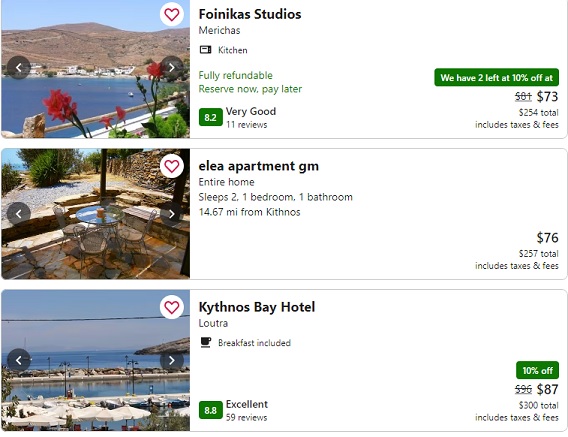The image size is (568, 437).
Task: Open elea apartment gm listing title
Action: pos(259,166)
